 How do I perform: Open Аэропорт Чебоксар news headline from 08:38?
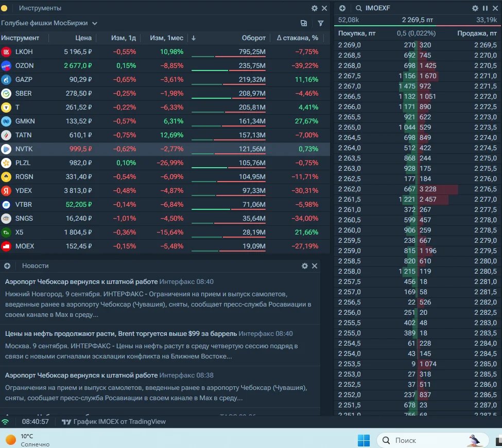[81, 375]
